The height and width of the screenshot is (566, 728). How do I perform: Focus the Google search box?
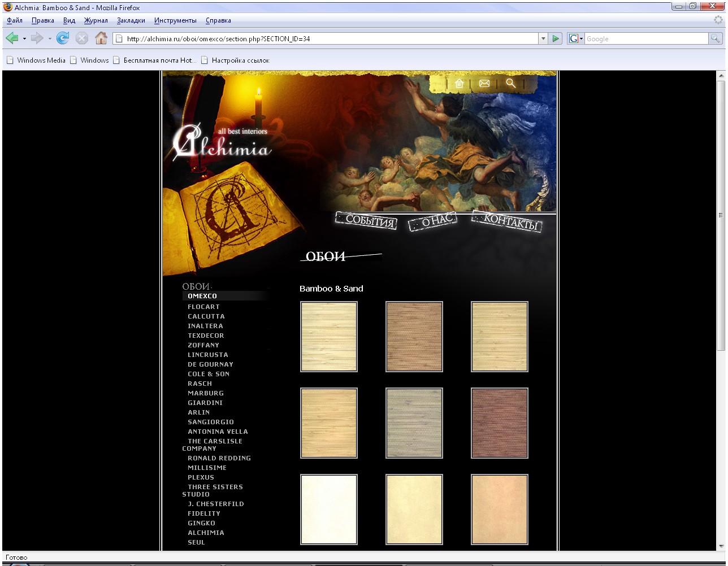(x=646, y=38)
